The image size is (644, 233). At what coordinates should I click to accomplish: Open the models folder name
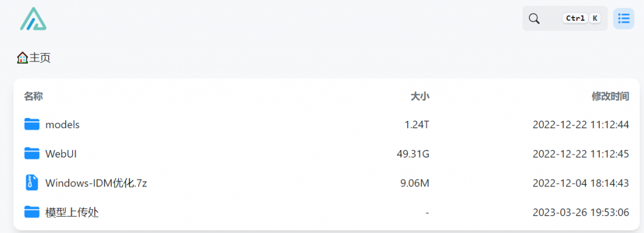pos(62,125)
